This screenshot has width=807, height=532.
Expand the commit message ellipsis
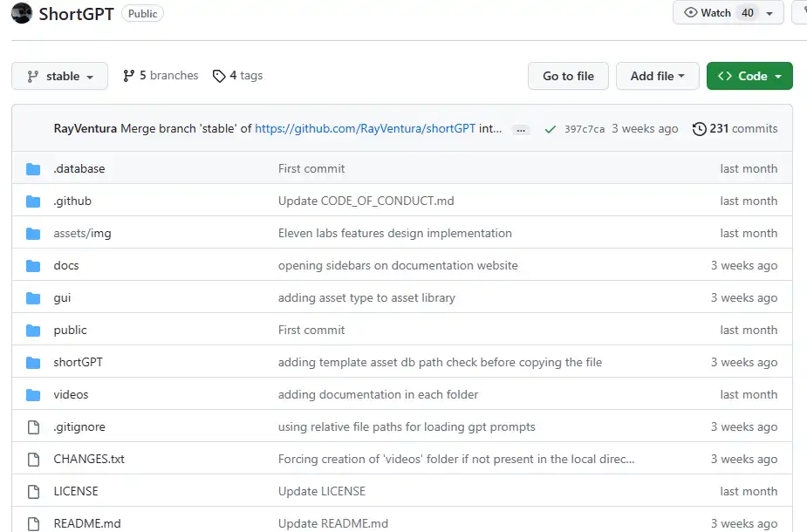click(x=521, y=130)
